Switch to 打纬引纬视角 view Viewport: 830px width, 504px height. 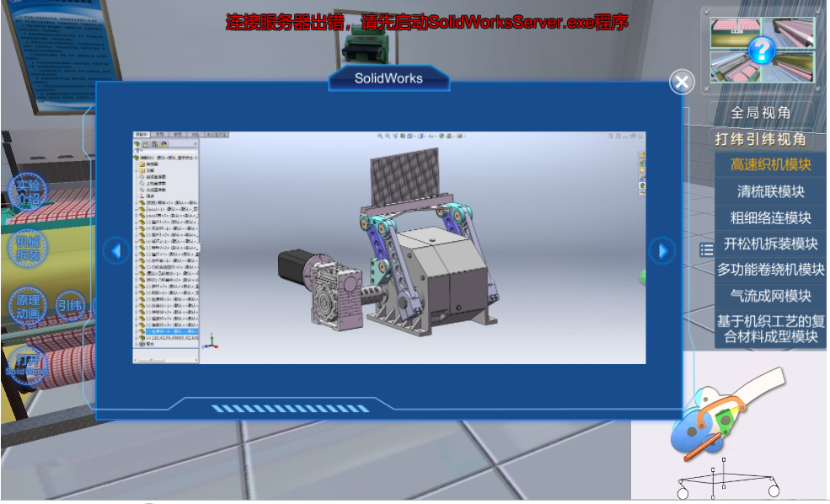pos(761,139)
